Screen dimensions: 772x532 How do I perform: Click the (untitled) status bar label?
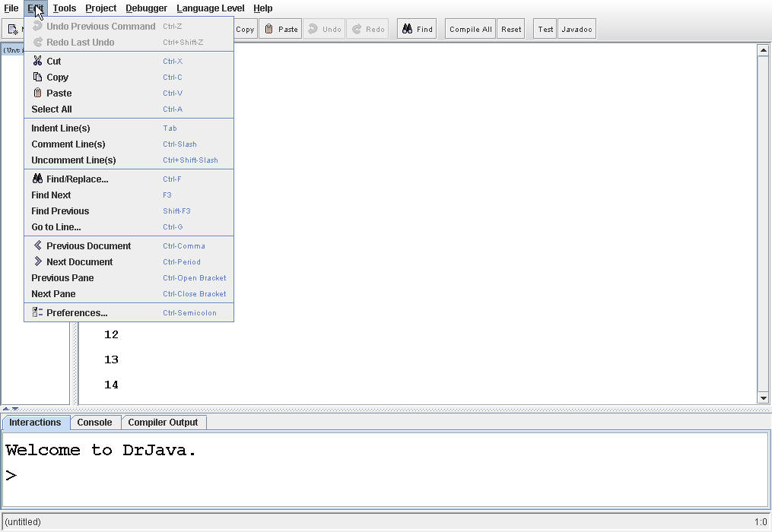(23, 521)
